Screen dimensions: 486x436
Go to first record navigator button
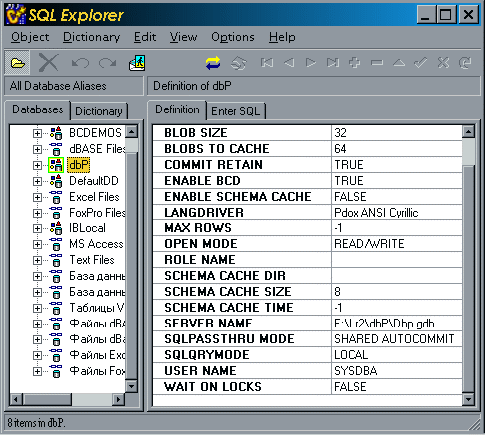click(267, 63)
